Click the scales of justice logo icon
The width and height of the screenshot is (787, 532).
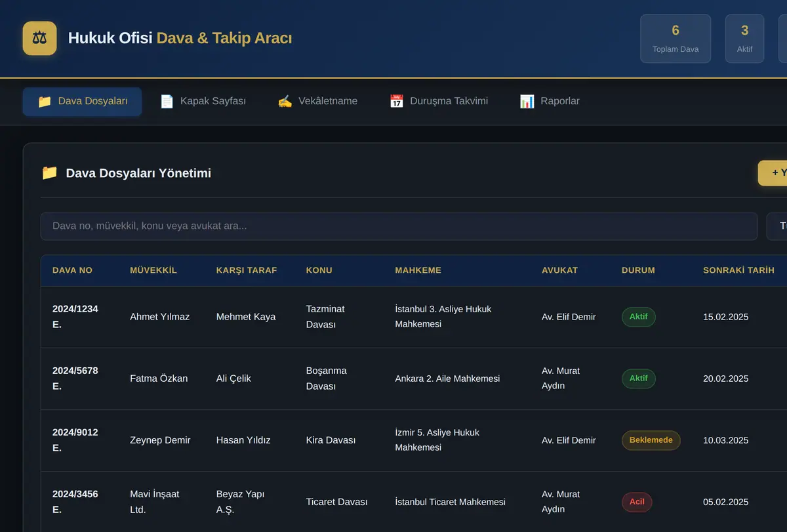tap(39, 38)
